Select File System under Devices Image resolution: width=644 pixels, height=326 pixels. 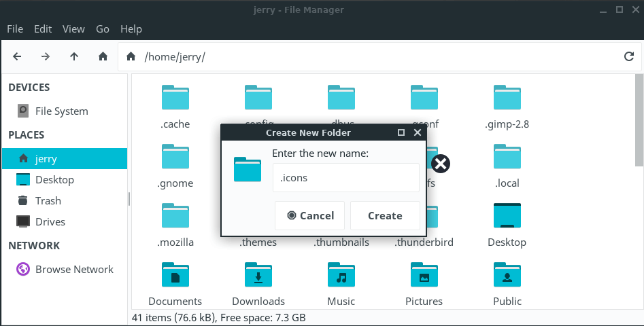coord(61,111)
